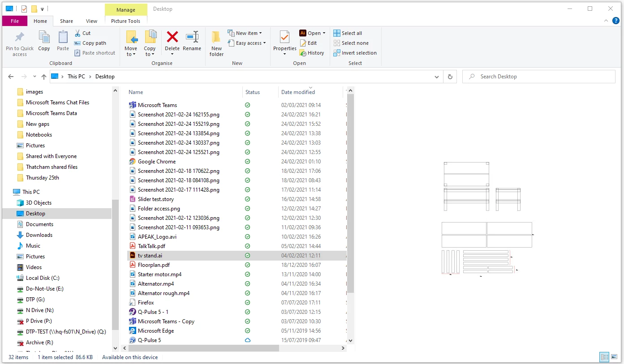Switch to the View ribbon tab
This screenshot has height=364, width=624.
coord(91,21)
